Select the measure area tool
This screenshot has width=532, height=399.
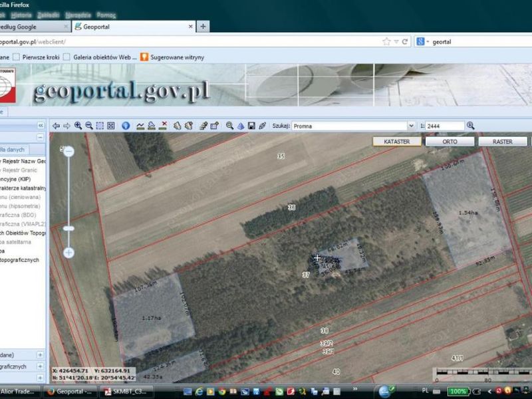pyautogui.click(x=152, y=126)
